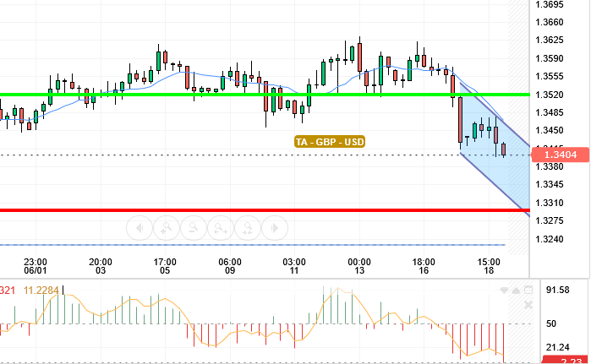
Task: Click the price axis label 1.3625
Action: tap(550, 40)
